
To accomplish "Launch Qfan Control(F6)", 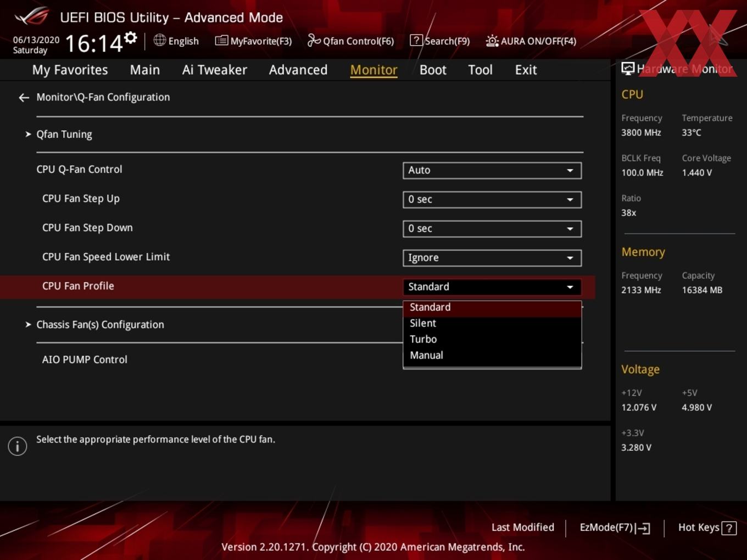I will click(x=350, y=41).
